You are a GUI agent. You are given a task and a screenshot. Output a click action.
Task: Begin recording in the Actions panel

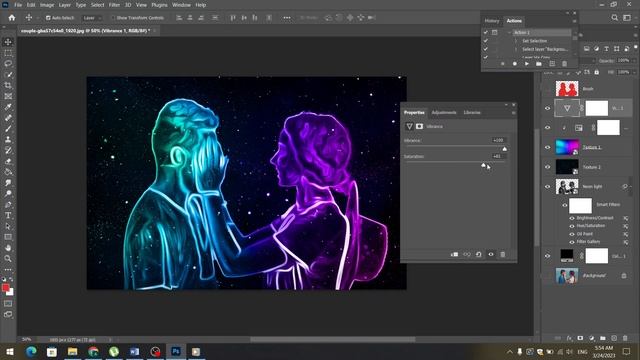[x=515, y=64]
